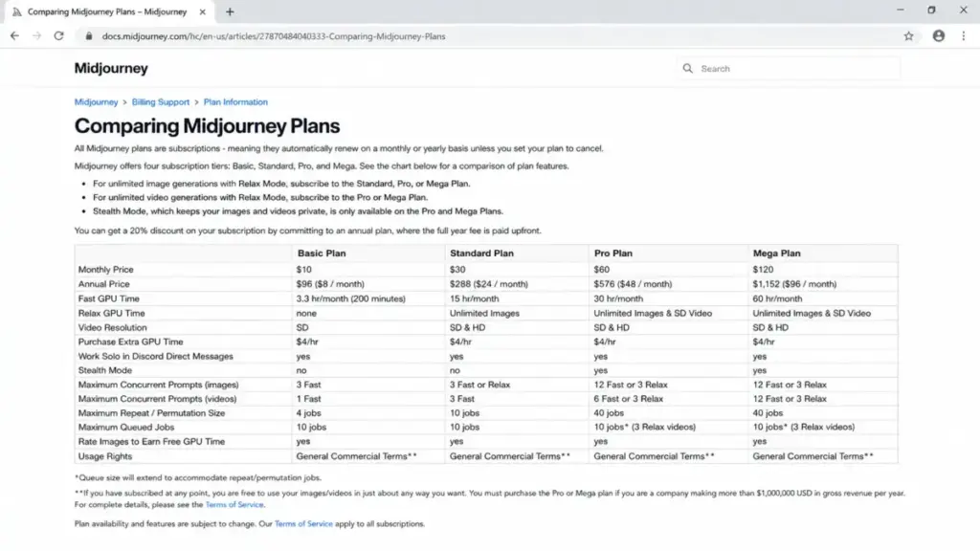
Task: Select the Comparing Midjourney Plans tab
Action: (x=107, y=11)
